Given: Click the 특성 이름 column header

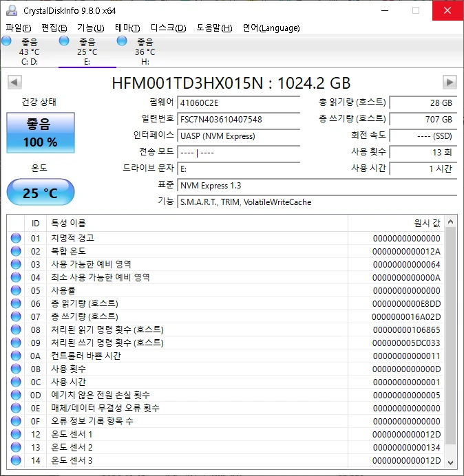Looking at the screenshot, I should [x=197, y=224].
